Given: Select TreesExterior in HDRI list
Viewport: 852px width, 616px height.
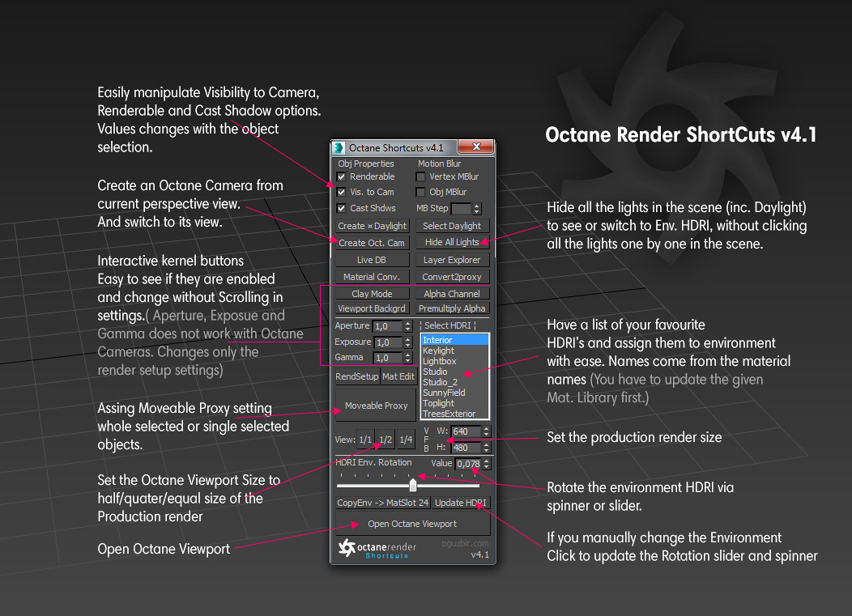Looking at the screenshot, I should 455,414.
